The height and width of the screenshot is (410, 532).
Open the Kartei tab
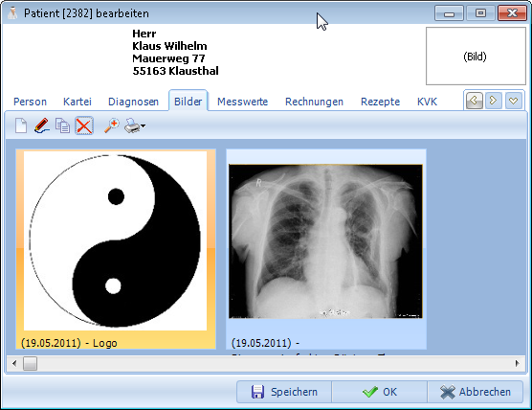78,102
